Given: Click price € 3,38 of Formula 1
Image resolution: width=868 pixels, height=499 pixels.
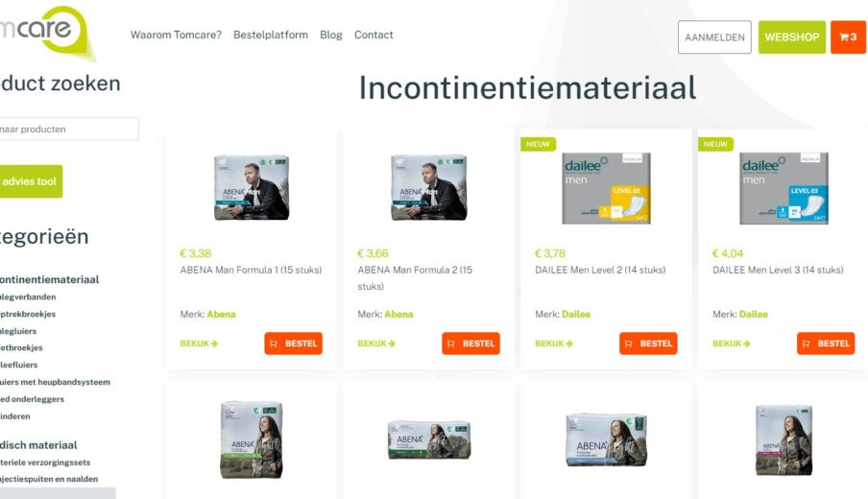Looking at the screenshot, I should 196,253.
